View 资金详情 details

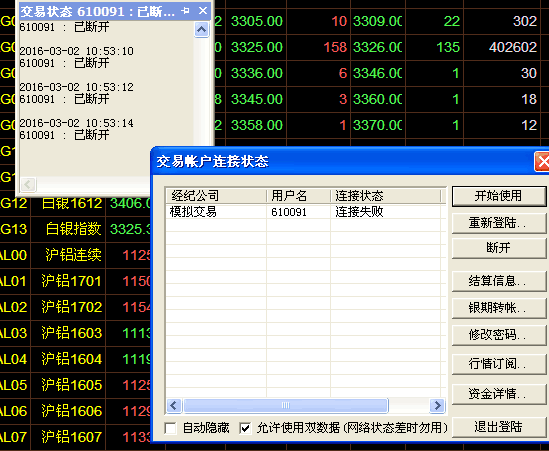(x=499, y=394)
